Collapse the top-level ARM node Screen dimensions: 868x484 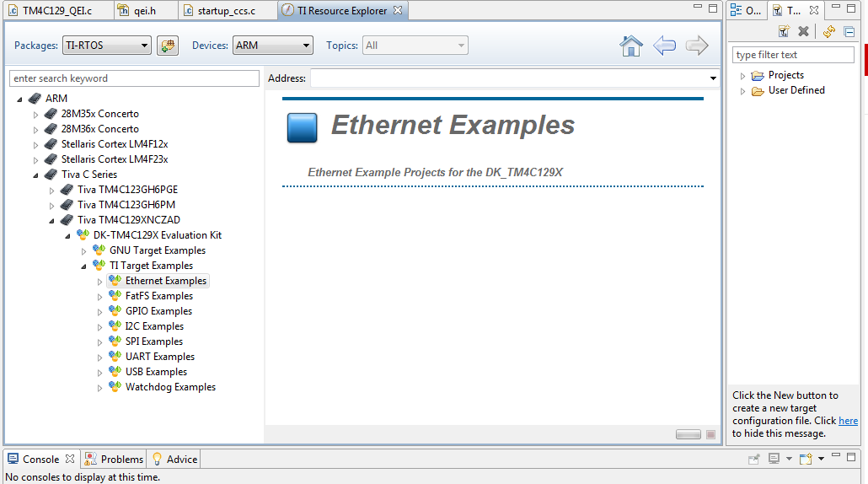(19, 99)
